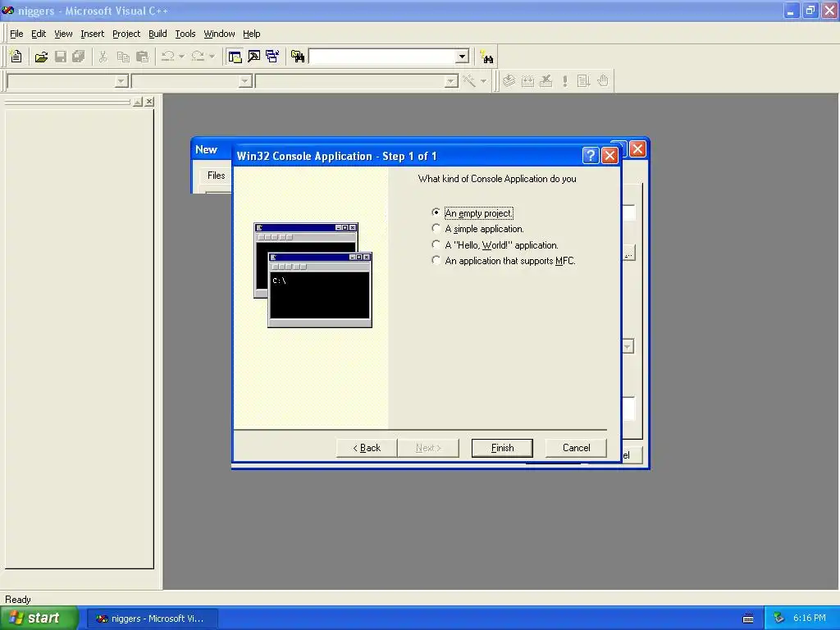840x630 pixels.
Task: Open the WizardBar class combo dropdown
Action: pos(121,81)
